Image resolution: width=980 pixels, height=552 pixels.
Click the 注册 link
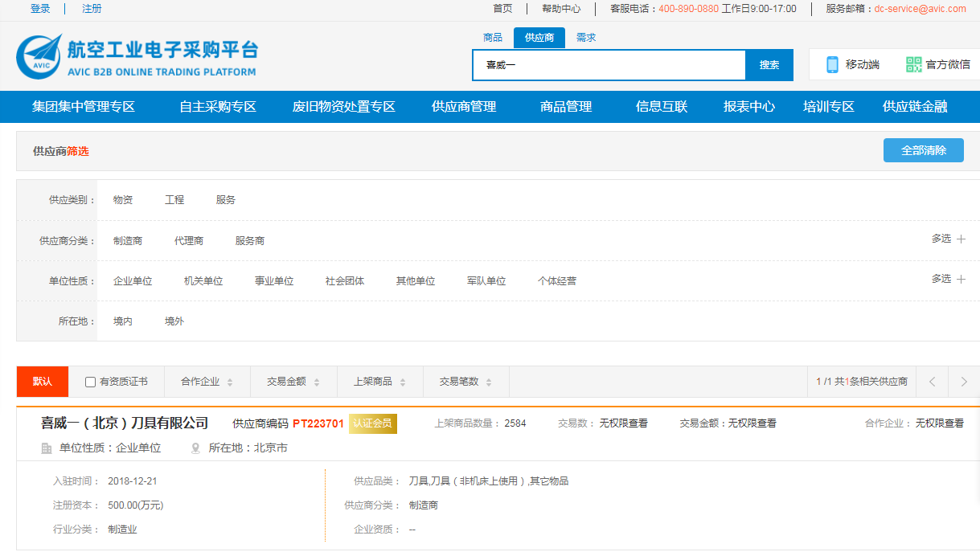pos(92,9)
